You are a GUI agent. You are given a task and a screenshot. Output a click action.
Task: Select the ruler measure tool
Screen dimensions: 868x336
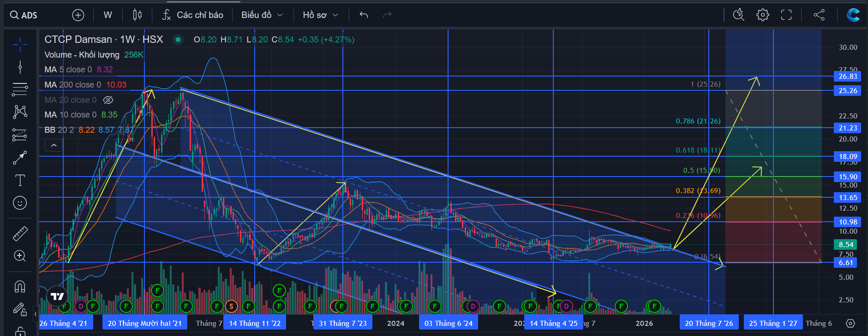click(x=20, y=234)
